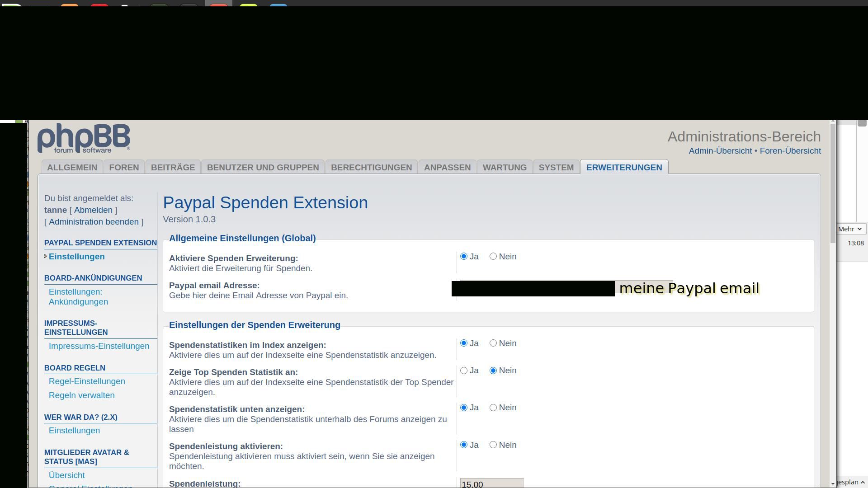
Task: Set Spendenstatistik unten anzeigen to Ja
Action: point(463,408)
